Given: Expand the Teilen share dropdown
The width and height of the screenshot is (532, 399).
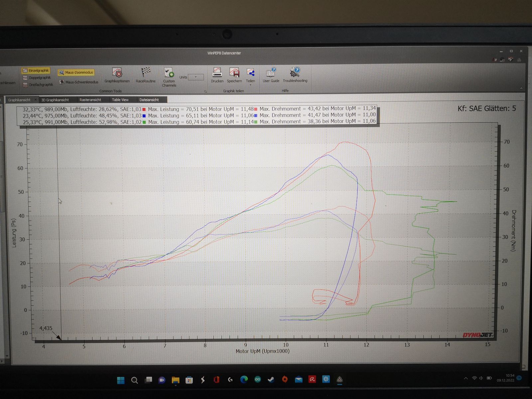Looking at the screenshot, I should [250, 85].
